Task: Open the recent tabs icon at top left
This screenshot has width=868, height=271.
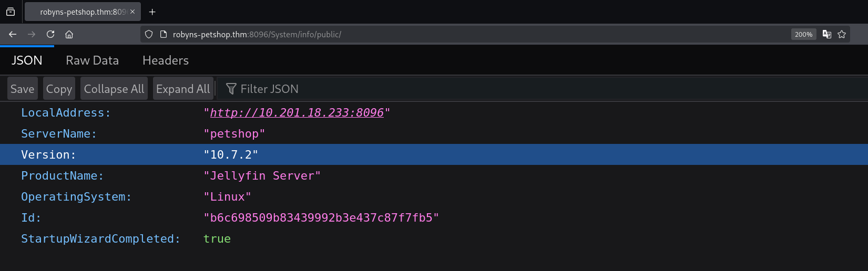Action: [x=11, y=12]
